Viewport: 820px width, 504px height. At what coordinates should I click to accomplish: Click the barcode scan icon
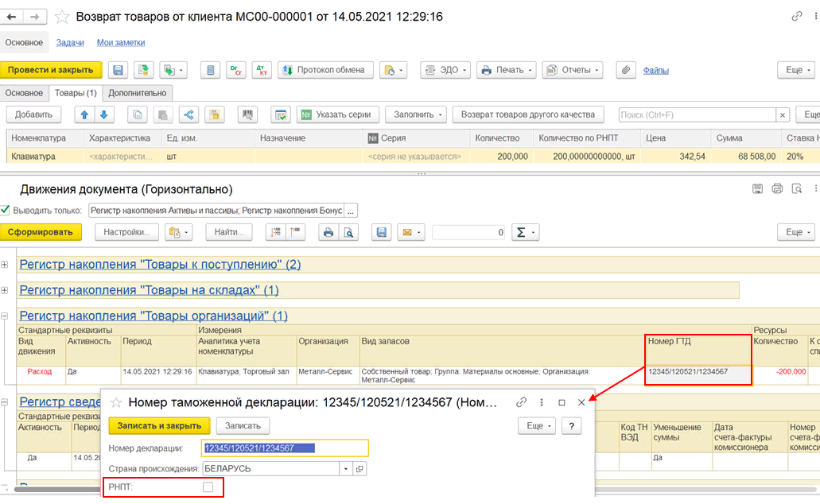tap(247, 114)
